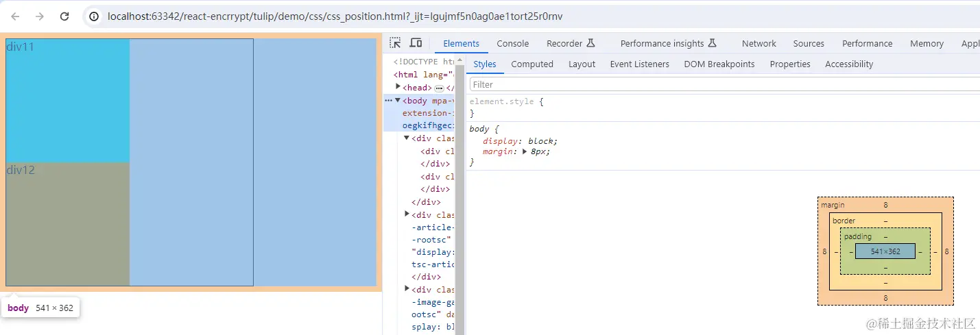Click the left margin value 8 in box model
Screen dimensions: 980x335
[824, 251]
